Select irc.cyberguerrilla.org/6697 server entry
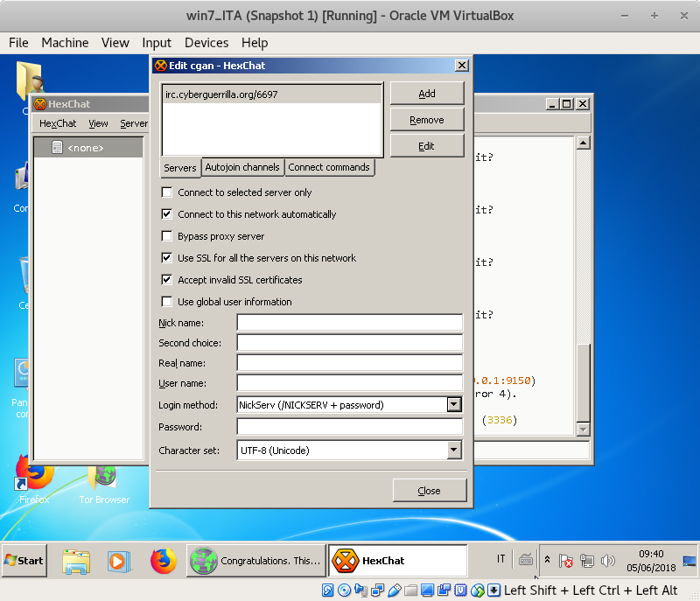 pyautogui.click(x=271, y=94)
